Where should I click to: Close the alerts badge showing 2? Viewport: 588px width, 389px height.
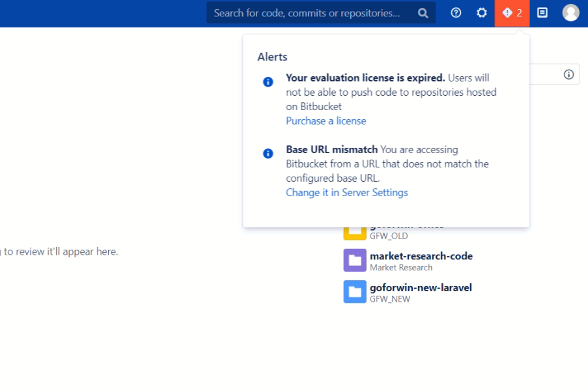(512, 13)
